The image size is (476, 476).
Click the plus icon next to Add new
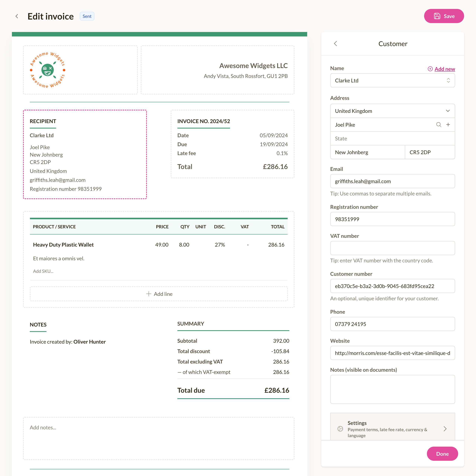pos(430,69)
